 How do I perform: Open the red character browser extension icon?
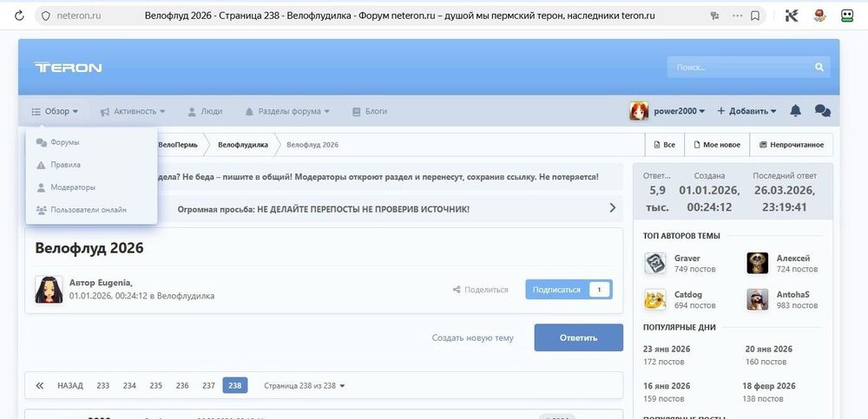point(820,16)
